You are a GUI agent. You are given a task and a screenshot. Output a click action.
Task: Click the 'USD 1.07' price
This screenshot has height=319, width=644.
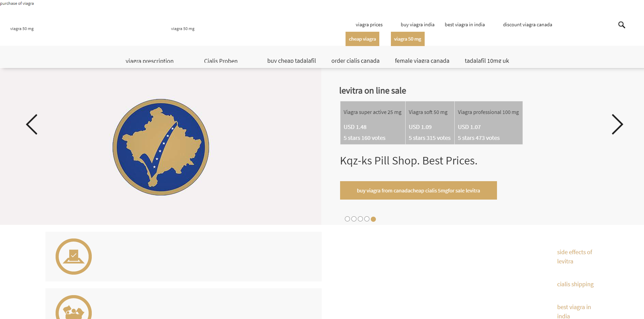469,127
